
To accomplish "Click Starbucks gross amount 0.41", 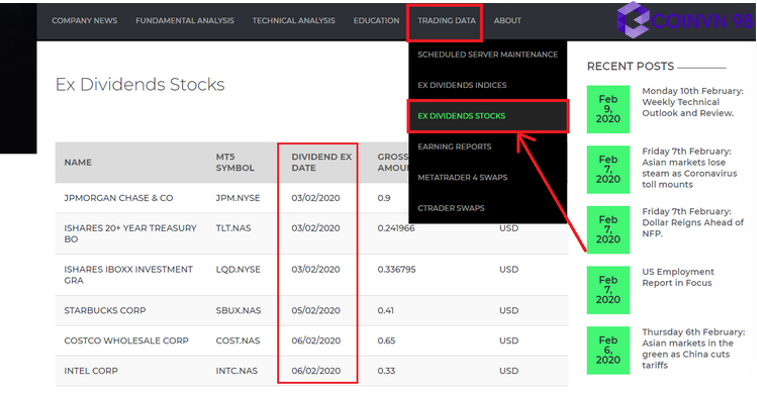I will [385, 310].
